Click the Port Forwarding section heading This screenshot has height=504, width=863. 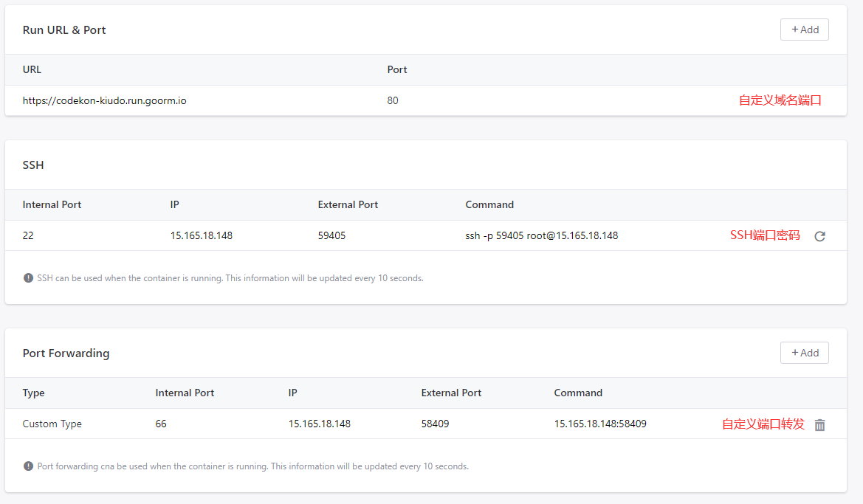[66, 353]
